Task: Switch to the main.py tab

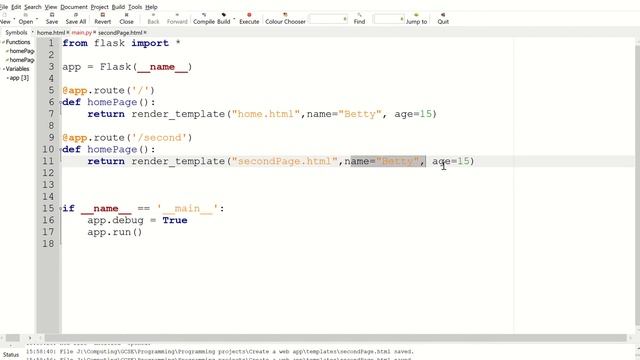Action: [x=82, y=33]
